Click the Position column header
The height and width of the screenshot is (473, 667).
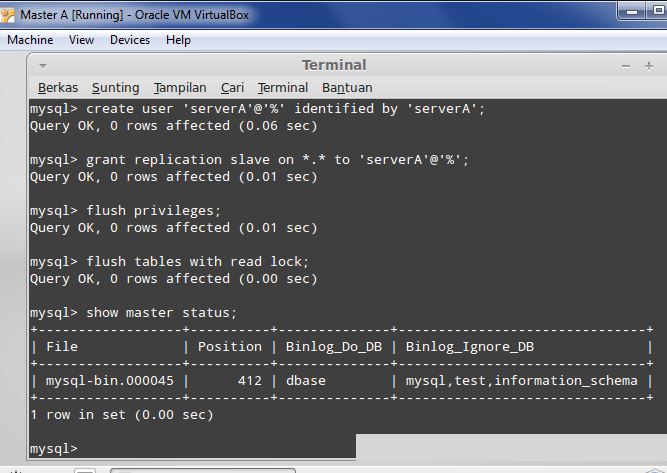230,347
